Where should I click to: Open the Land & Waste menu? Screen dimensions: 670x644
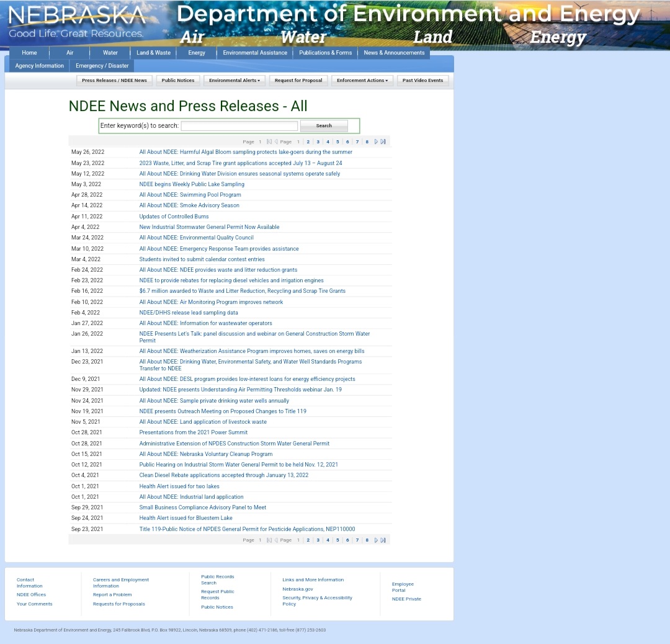[x=153, y=53]
